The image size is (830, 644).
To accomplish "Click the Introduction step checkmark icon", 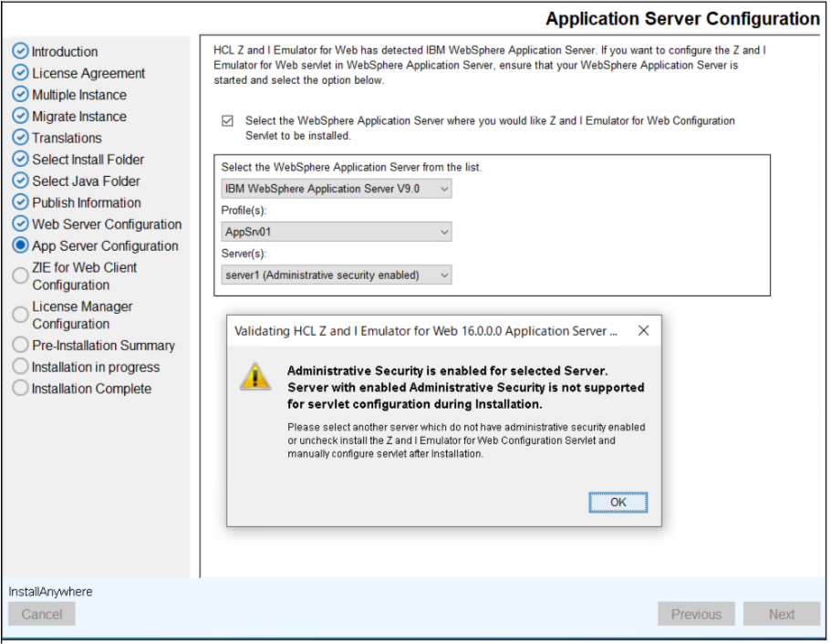I will (x=20, y=51).
